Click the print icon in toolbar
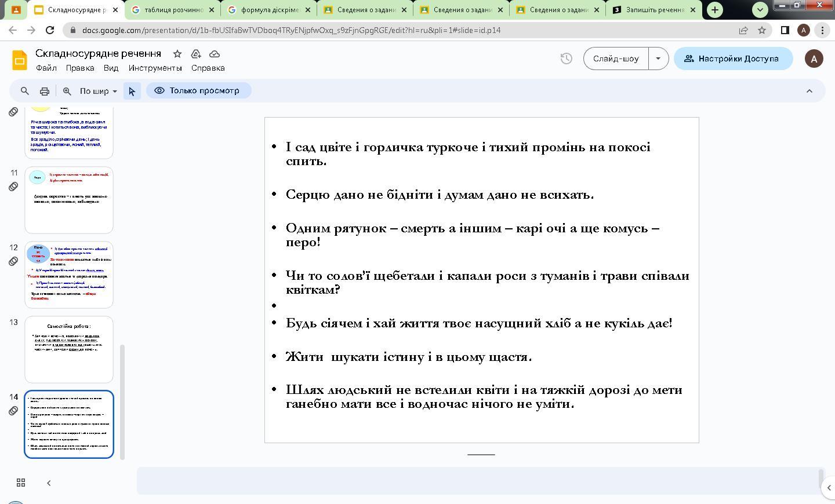835x504 pixels. click(x=45, y=91)
